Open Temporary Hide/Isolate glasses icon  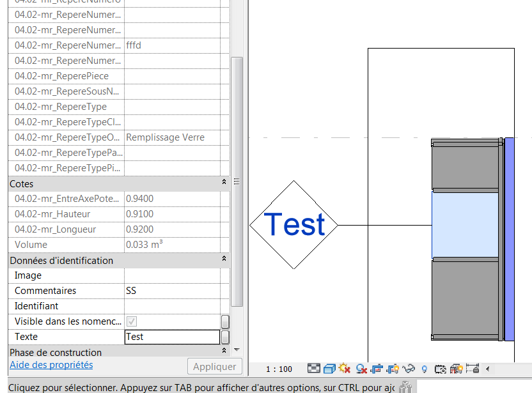(409, 369)
